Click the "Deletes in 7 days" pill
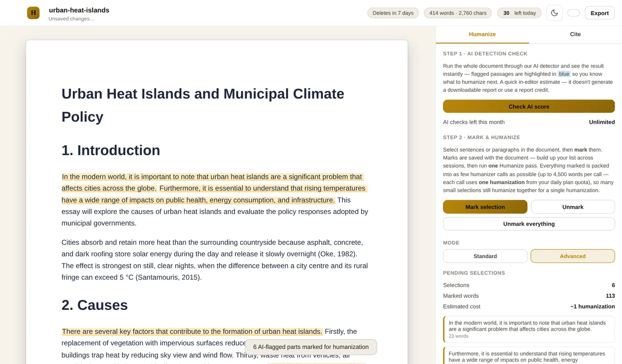622x364 pixels. (393, 13)
